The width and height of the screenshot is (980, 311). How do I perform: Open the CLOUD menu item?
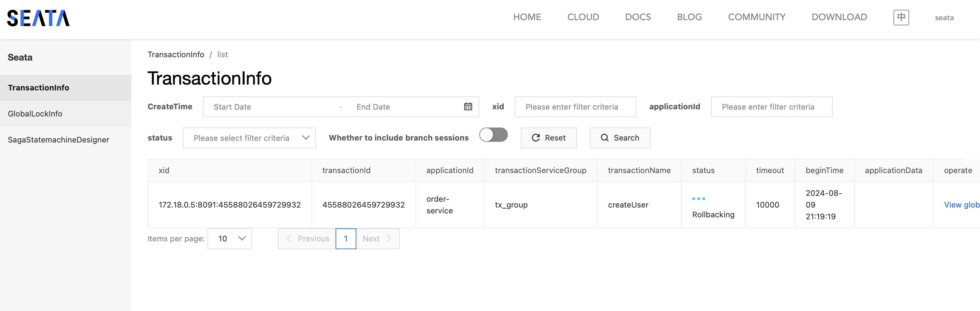coord(583,17)
